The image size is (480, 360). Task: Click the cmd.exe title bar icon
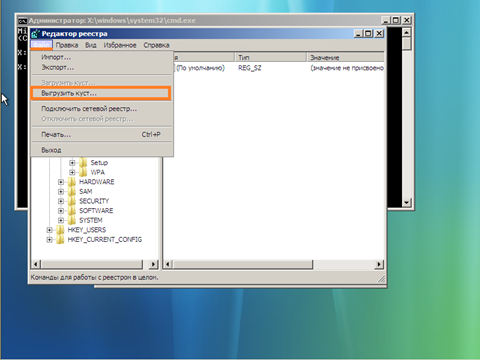click(x=23, y=21)
